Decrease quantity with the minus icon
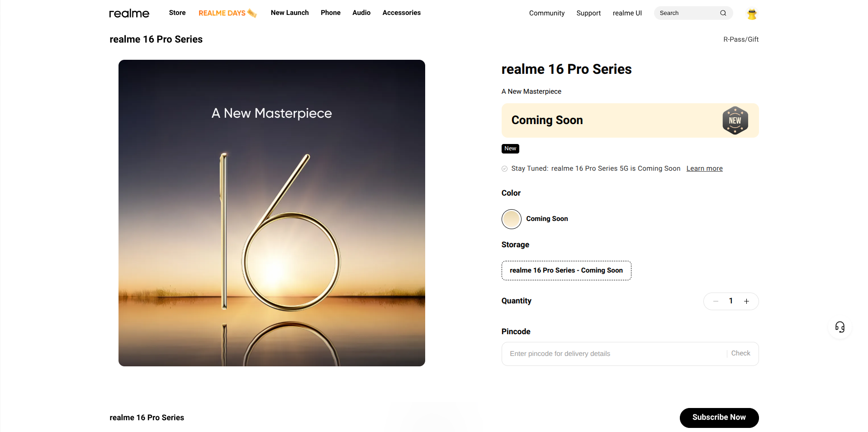This screenshot has height=432, width=868. 716,301
